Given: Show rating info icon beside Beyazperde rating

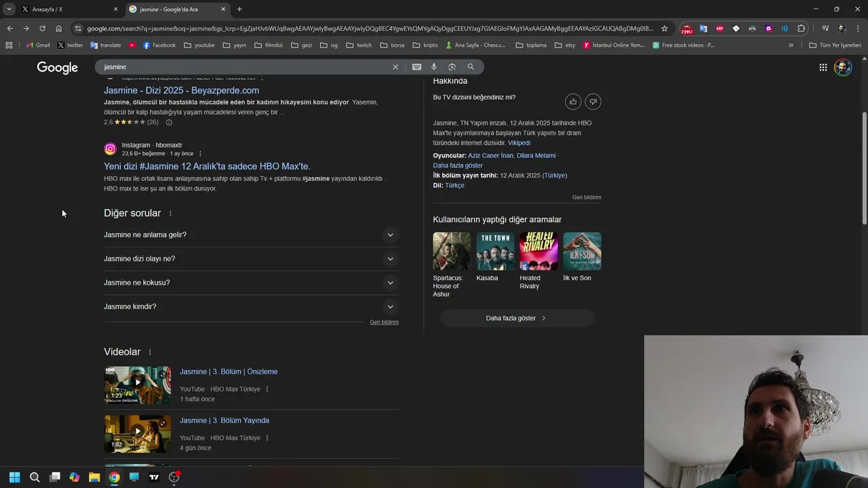Looking at the screenshot, I should [169, 123].
